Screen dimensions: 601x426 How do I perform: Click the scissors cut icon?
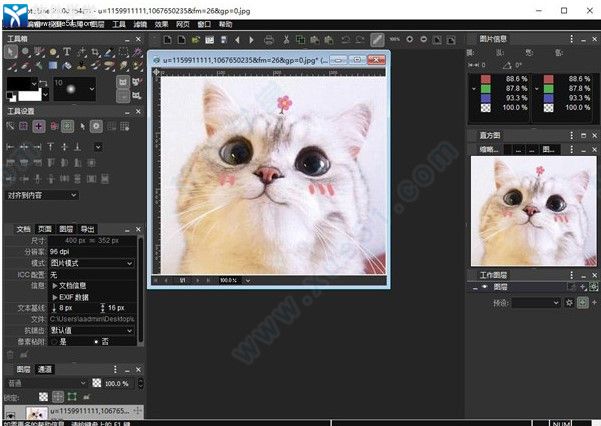click(x=286, y=39)
